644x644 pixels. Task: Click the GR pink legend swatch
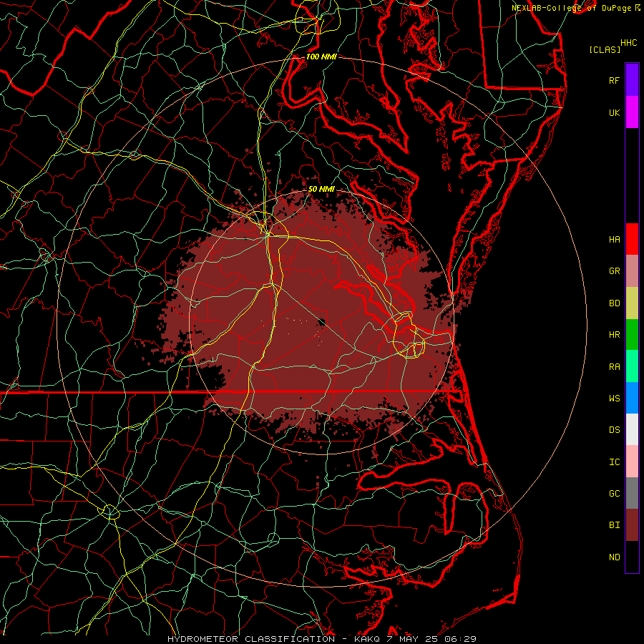(x=632, y=271)
